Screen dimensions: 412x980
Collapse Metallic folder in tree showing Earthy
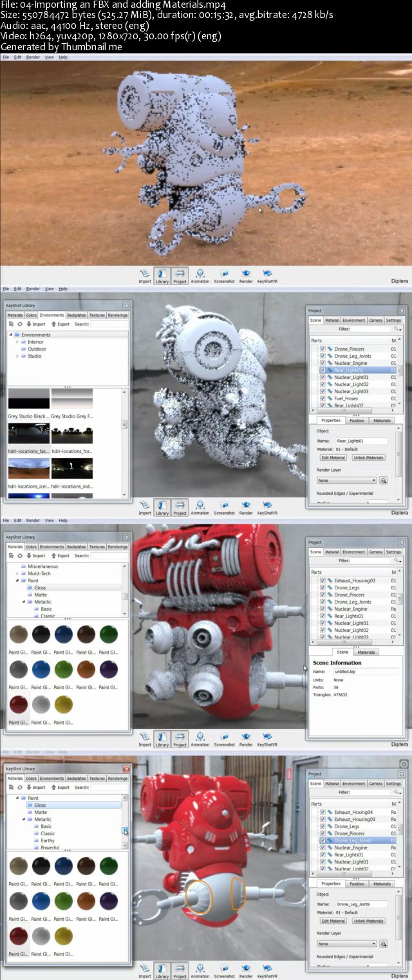click(x=23, y=819)
